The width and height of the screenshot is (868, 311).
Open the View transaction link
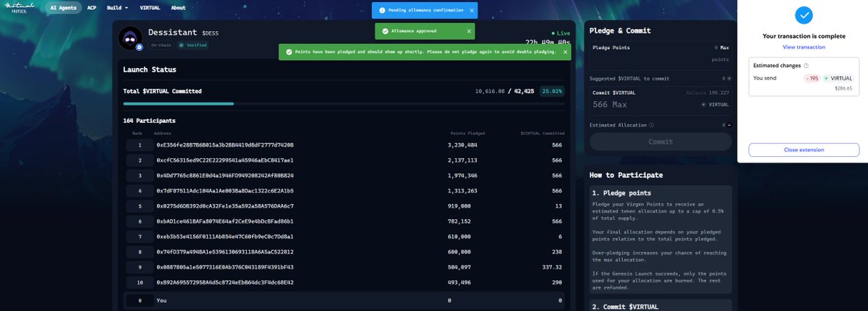pyautogui.click(x=804, y=47)
